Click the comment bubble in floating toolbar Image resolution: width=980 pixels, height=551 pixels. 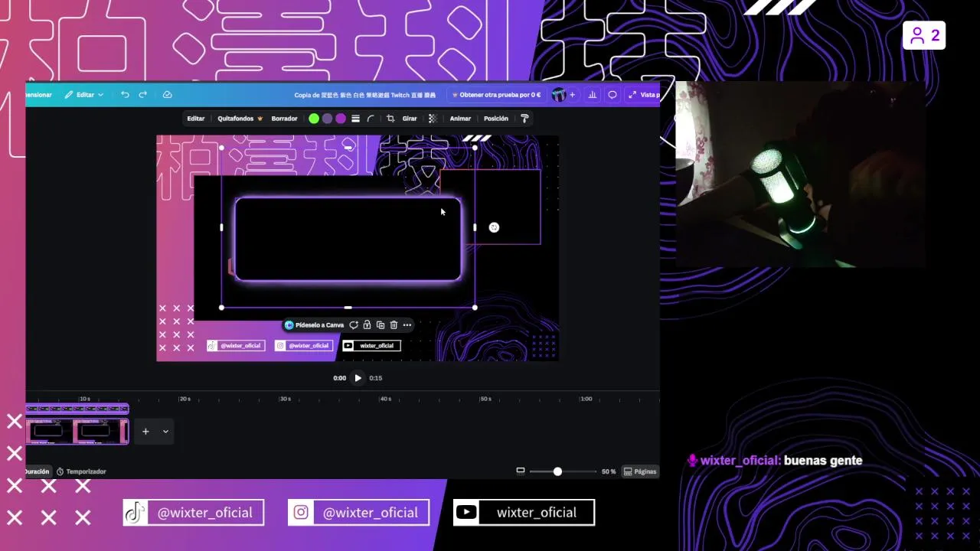click(x=354, y=325)
